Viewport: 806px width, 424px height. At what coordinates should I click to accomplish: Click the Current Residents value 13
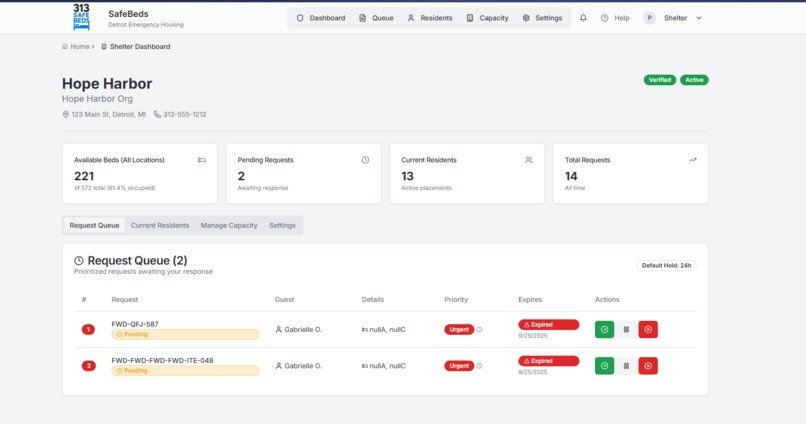(x=407, y=176)
